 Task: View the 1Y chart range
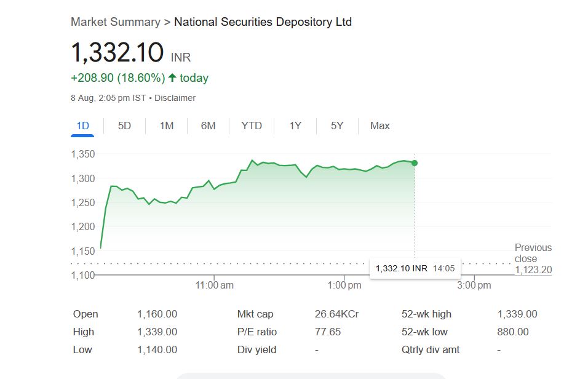coord(295,126)
